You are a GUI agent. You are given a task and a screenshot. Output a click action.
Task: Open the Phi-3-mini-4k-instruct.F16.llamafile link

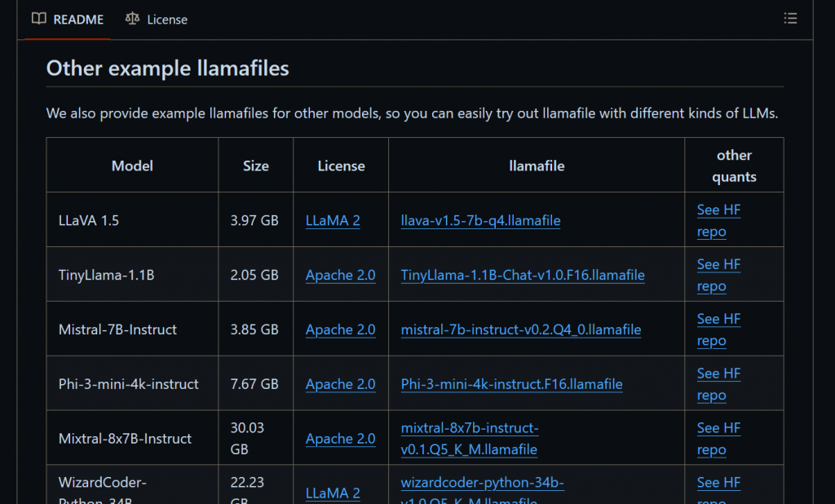[511, 384]
